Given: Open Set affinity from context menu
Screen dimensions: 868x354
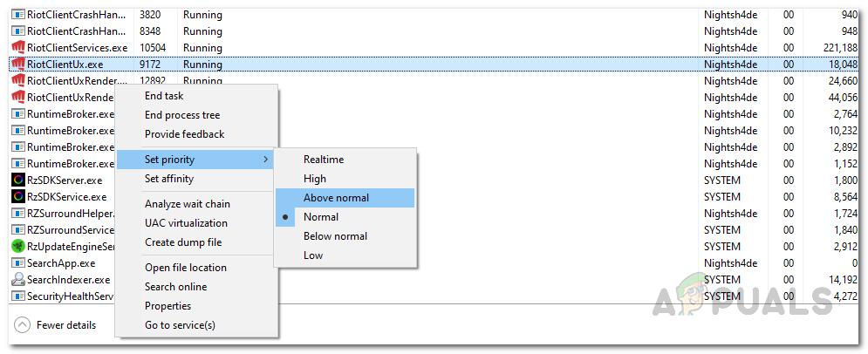Looking at the screenshot, I should tap(169, 179).
